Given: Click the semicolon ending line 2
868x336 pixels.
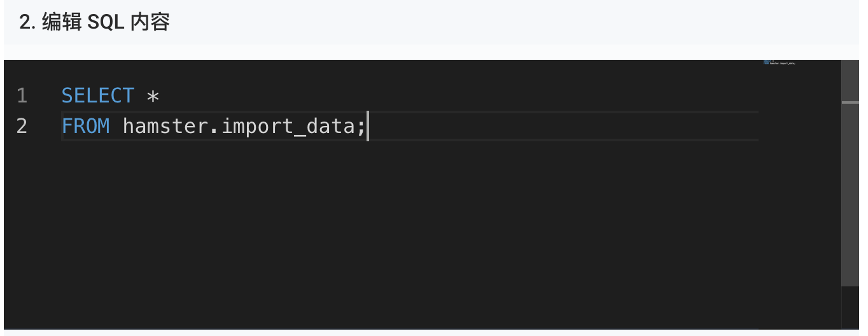Looking at the screenshot, I should point(361,127).
